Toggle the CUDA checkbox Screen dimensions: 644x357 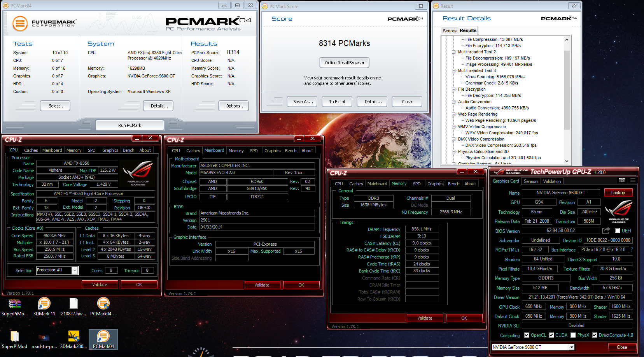click(551, 335)
